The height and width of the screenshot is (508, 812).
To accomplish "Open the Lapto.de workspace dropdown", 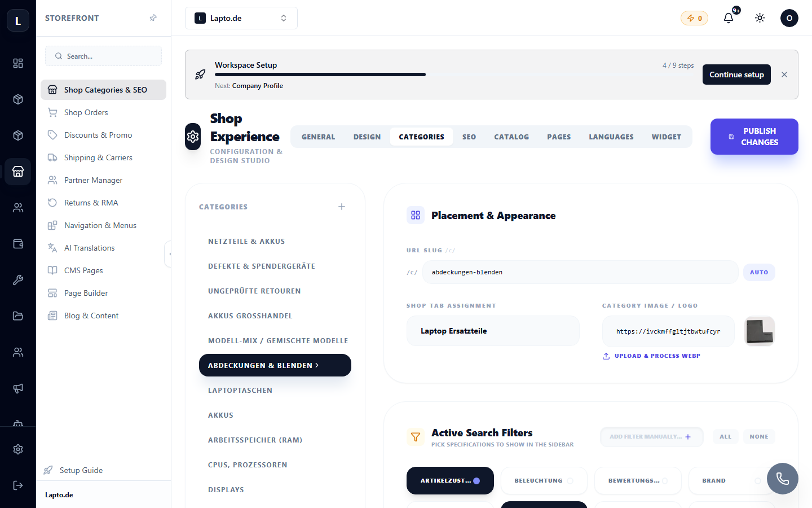I will pos(241,18).
